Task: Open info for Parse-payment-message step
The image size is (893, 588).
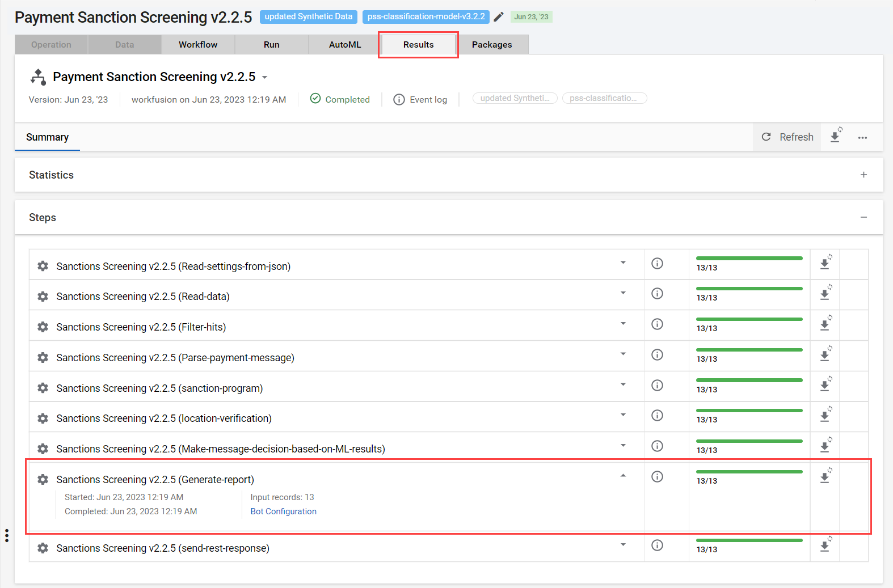Action: [657, 354]
